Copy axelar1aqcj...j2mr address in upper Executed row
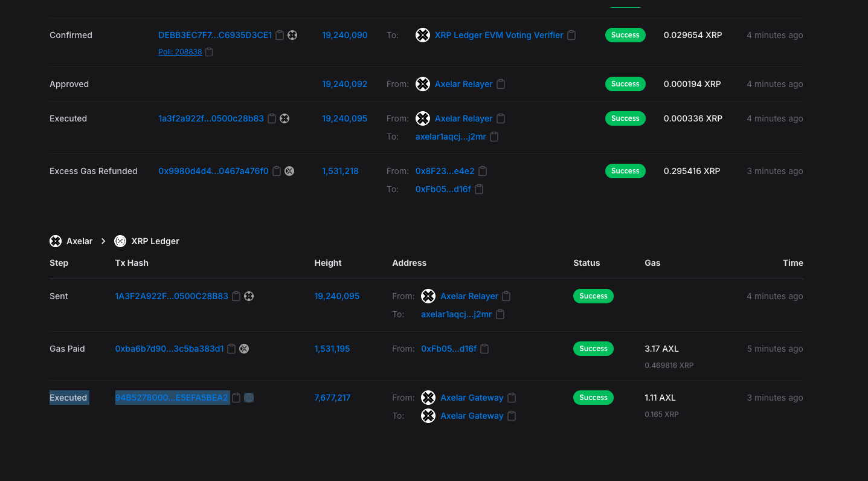The width and height of the screenshot is (868, 481). point(494,137)
